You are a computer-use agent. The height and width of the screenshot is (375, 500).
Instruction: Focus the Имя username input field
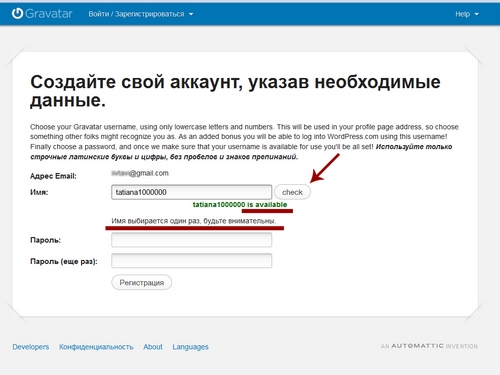point(192,192)
